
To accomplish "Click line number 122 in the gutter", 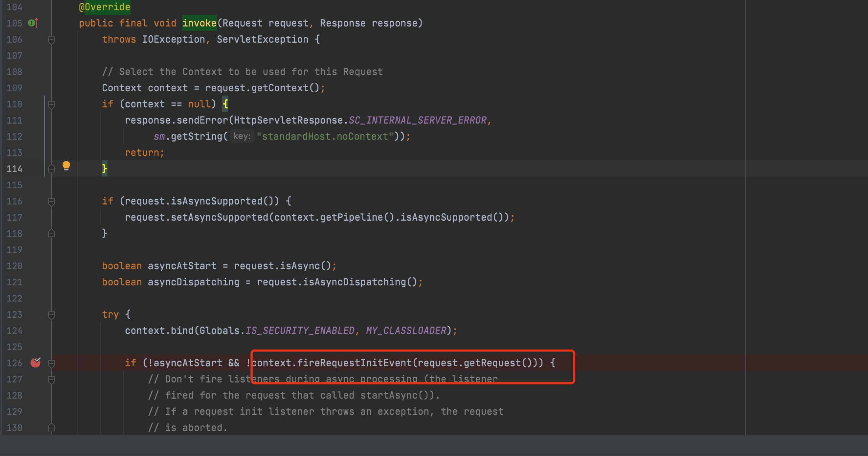I will 14,298.
